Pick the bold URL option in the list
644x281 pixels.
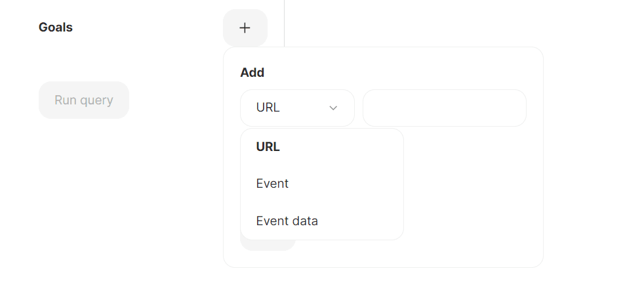tap(268, 147)
